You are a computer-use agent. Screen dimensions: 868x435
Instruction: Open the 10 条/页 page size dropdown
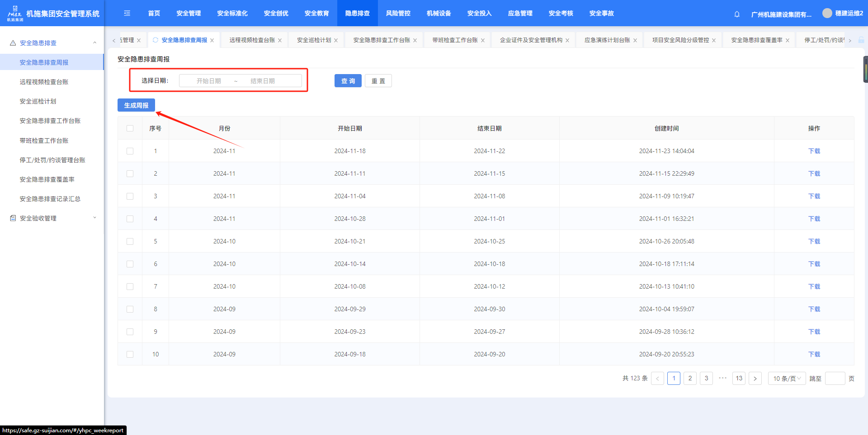click(x=787, y=379)
